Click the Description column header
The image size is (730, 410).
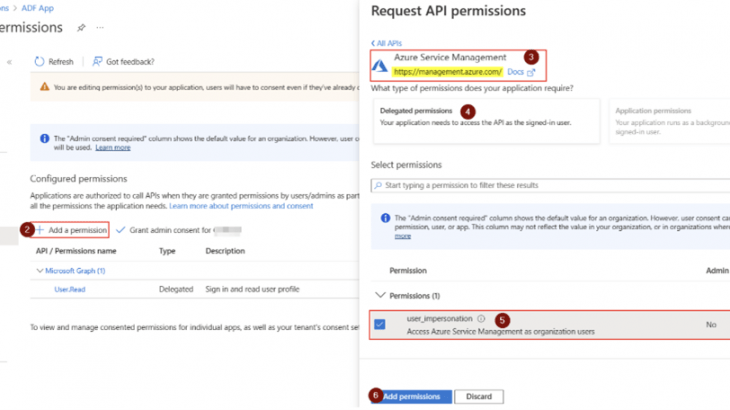tap(225, 251)
